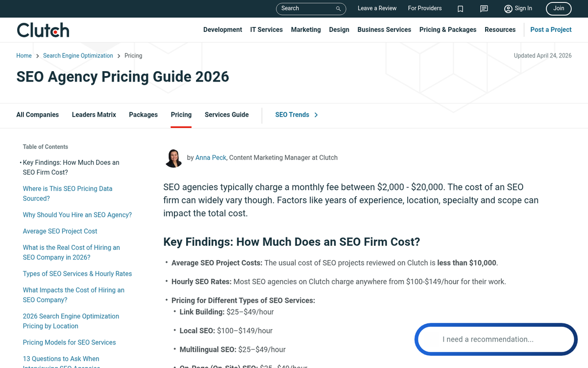
Task: Go to Home via the breadcrumb
Action: tap(24, 55)
